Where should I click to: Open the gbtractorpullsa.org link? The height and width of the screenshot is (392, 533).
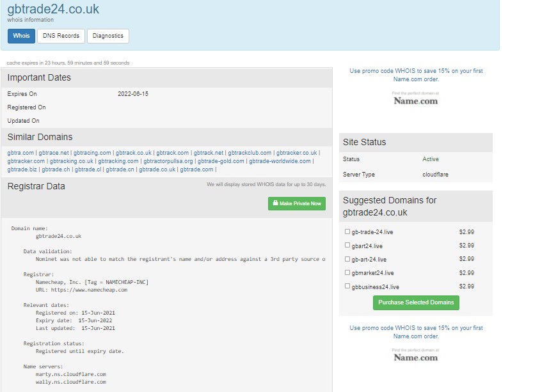tap(168, 161)
